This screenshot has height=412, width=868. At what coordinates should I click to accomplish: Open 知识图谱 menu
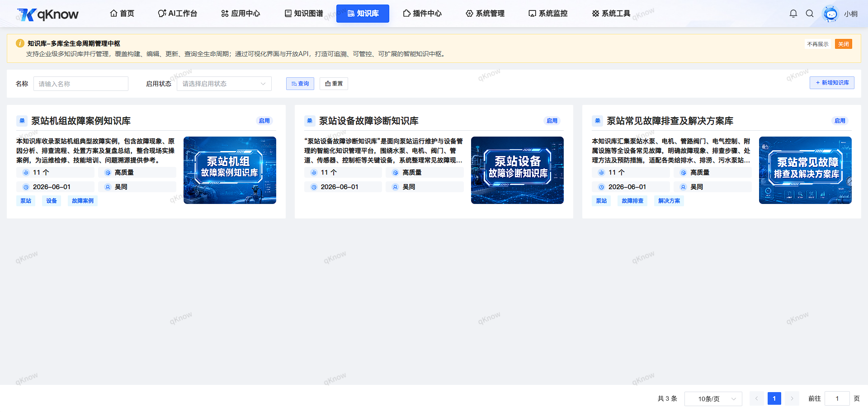pyautogui.click(x=304, y=14)
